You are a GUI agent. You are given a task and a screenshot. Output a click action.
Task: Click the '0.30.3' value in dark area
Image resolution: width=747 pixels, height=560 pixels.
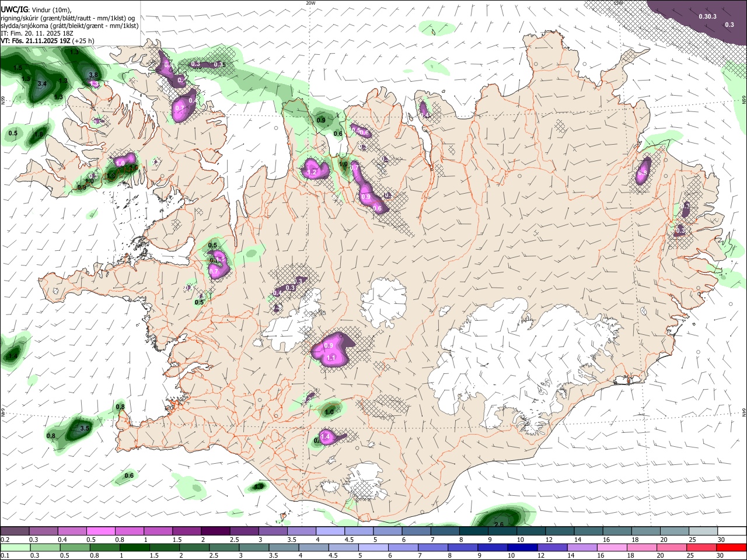(707, 16)
